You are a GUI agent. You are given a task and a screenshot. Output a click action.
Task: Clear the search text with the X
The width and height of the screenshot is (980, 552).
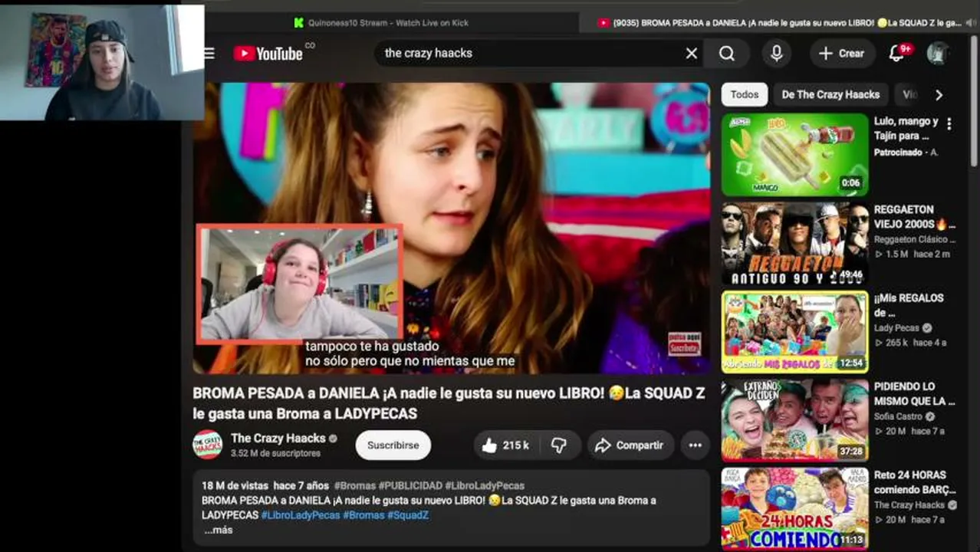pyautogui.click(x=692, y=53)
